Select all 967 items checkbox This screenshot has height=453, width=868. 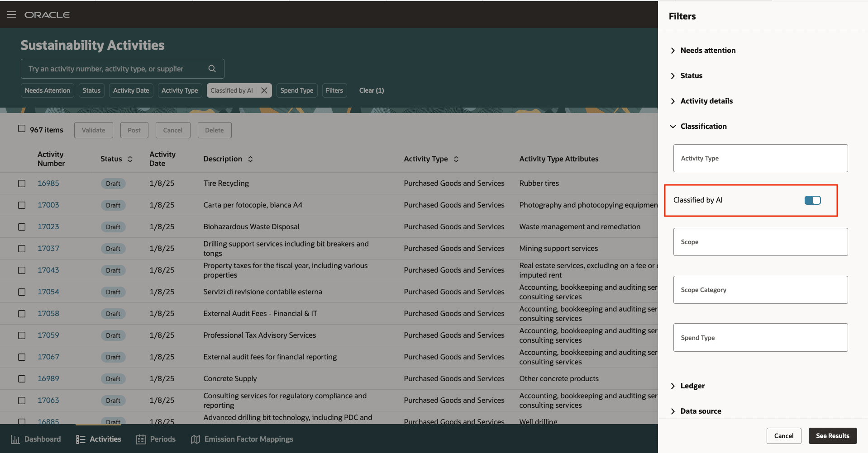tap(22, 129)
